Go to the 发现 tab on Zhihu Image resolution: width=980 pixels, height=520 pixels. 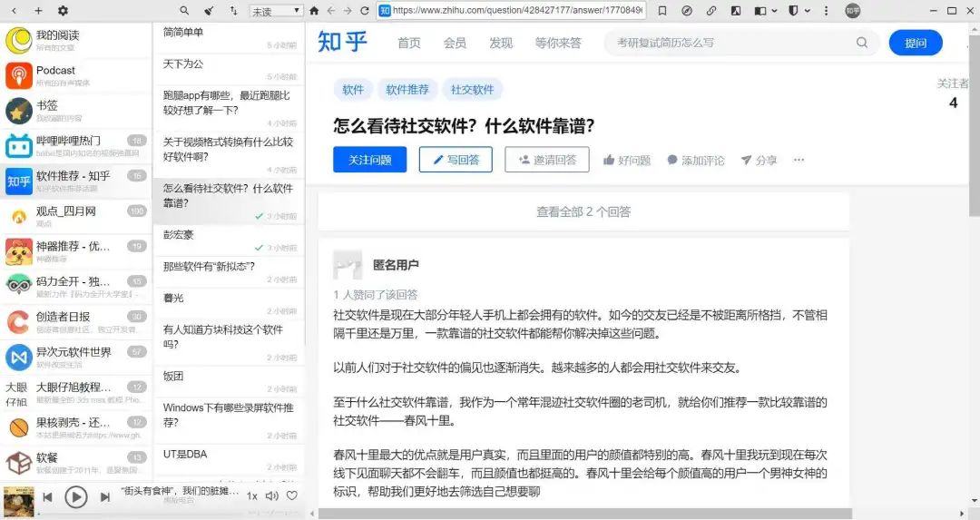501,43
